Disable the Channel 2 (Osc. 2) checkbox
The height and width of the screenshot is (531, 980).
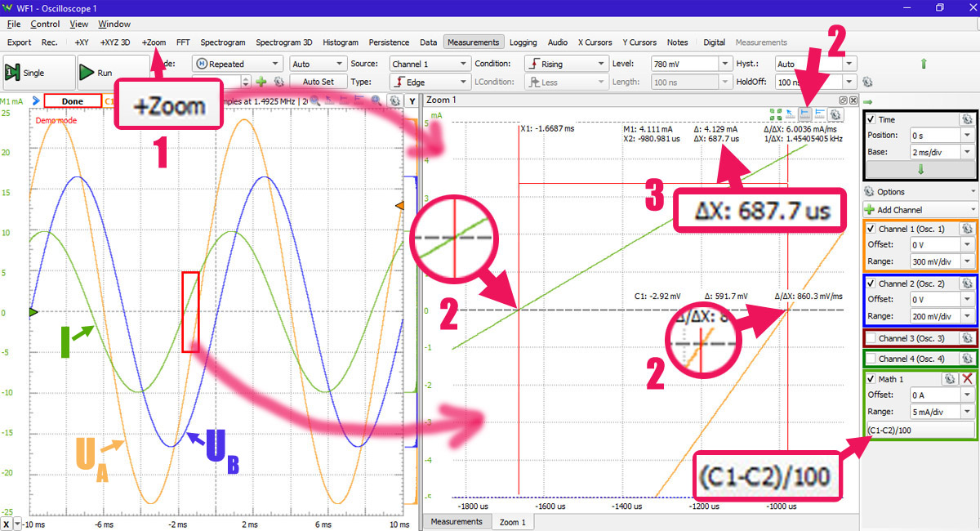click(871, 283)
